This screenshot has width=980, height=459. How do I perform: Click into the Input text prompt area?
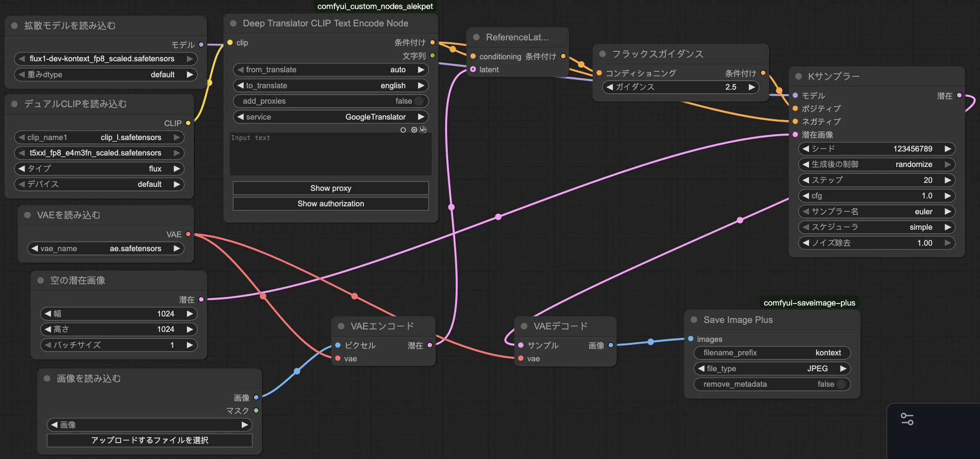(330, 153)
